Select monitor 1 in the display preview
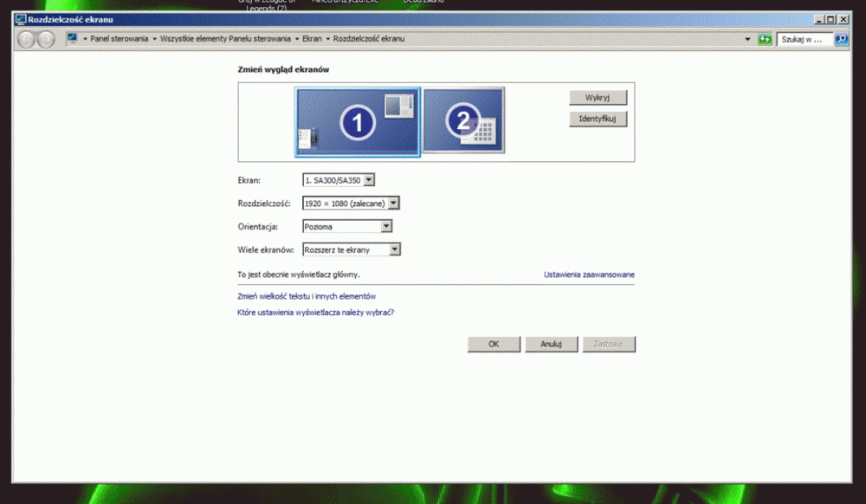Screen dimensions: 866x504 tap(358, 122)
